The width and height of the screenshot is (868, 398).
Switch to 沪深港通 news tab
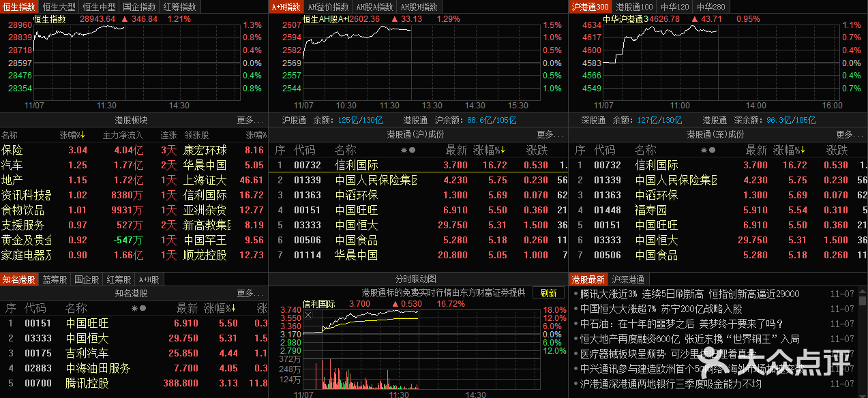(628, 279)
